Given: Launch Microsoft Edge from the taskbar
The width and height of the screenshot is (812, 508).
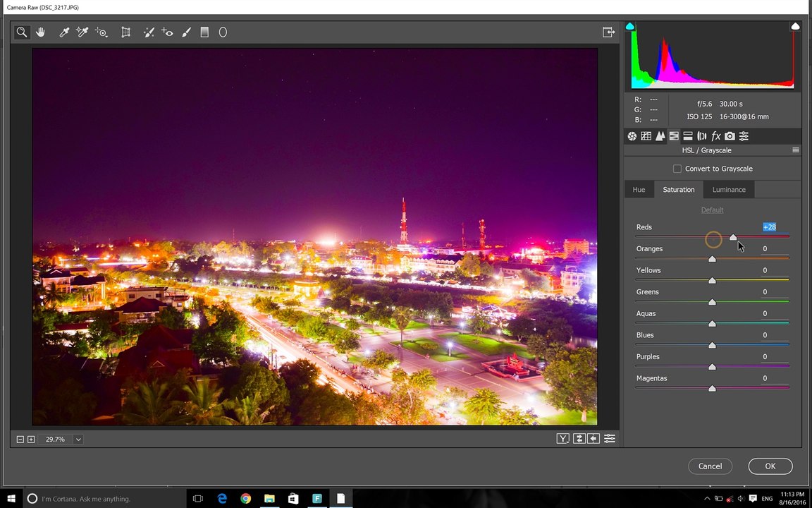Looking at the screenshot, I should pyautogui.click(x=222, y=499).
